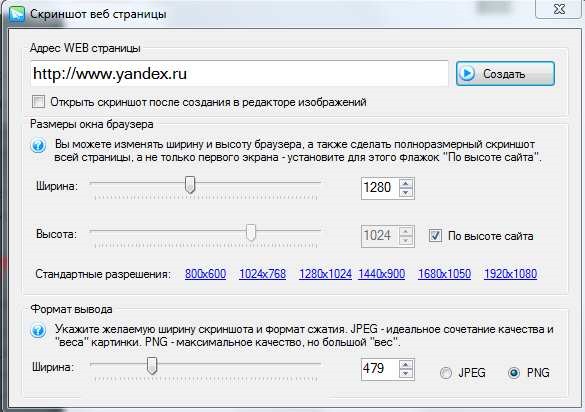
Task: Click the Высота: label
Action: click(x=56, y=234)
